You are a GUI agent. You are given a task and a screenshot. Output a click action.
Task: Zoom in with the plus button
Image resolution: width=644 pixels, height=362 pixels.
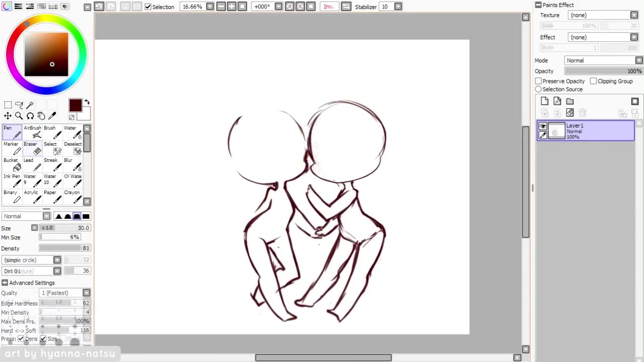pyautogui.click(x=231, y=7)
